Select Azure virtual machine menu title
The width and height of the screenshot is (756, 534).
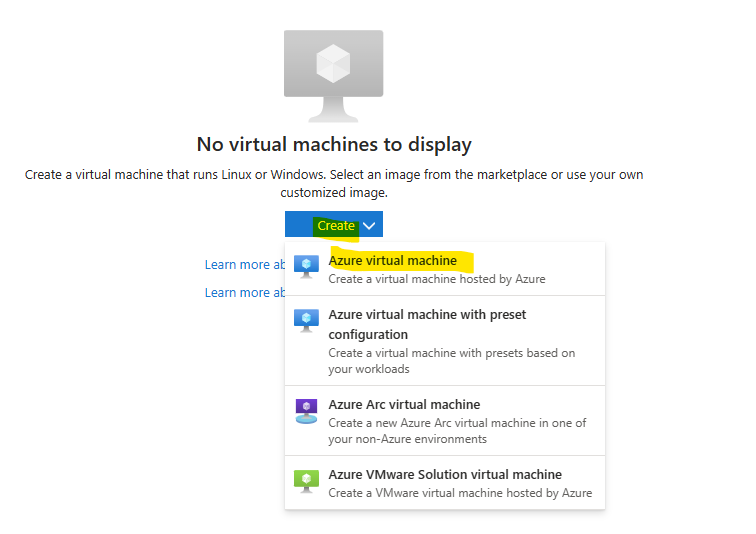tap(392, 261)
